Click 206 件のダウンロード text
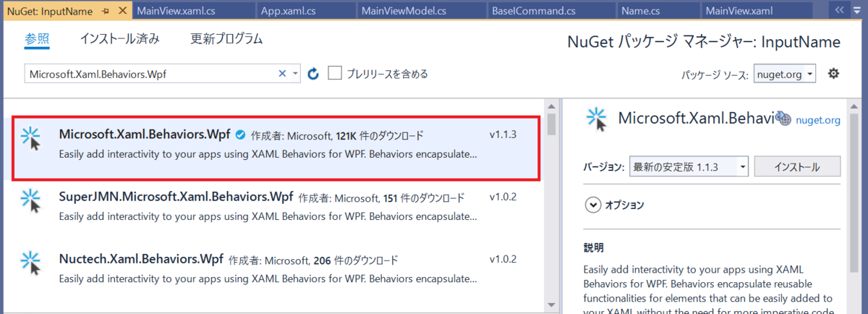Screen dimensions: 868x314 pyautogui.click(x=357, y=260)
